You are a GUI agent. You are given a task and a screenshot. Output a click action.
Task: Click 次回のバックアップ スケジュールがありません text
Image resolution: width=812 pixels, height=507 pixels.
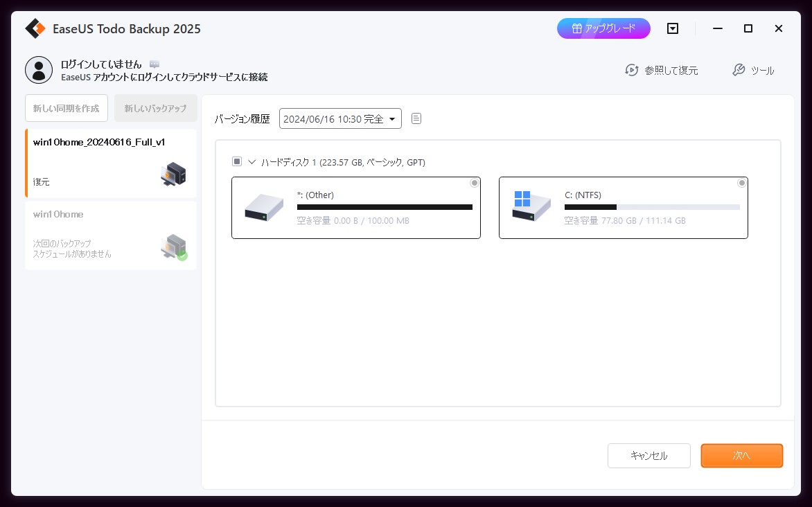point(72,249)
